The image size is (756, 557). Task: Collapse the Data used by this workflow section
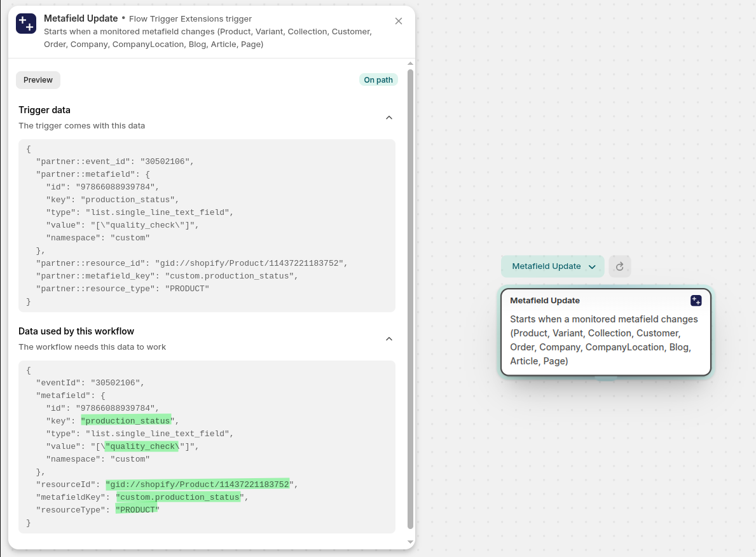pyautogui.click(x=389, y=339)
